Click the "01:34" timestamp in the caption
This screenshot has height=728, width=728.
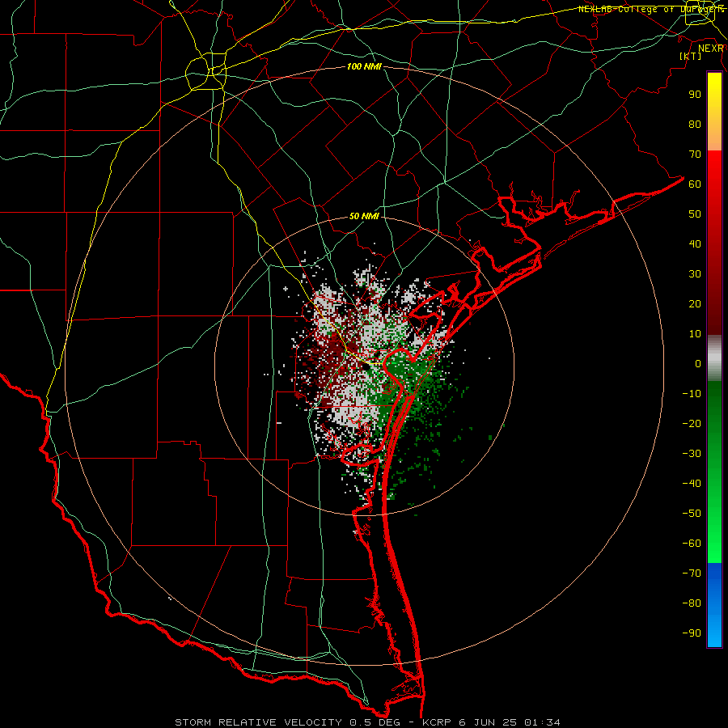(542, 722)
